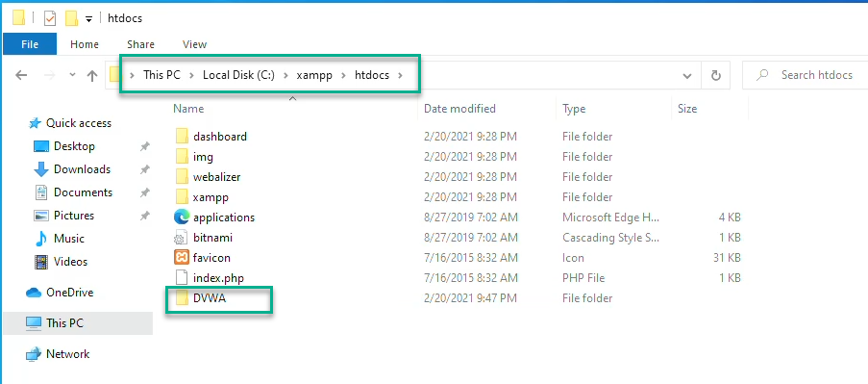Sort by the Type column header
Viewport: 868px width, 384px height.
coord(574,109)
